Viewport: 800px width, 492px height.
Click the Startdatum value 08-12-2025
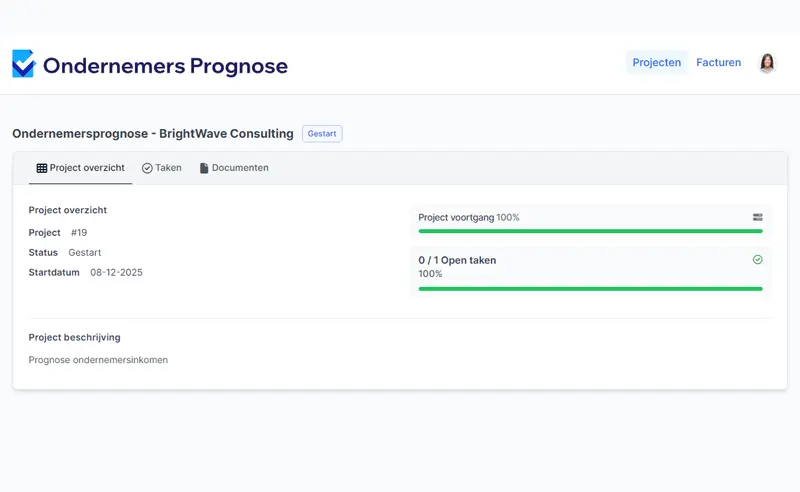click(116, 272)
